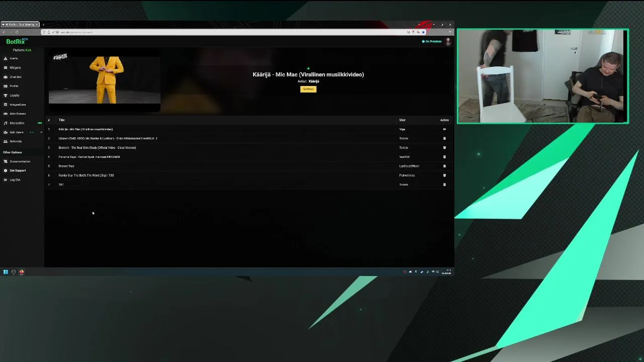Click the Käärijä video thumbnail

click(x=104, y=79)
